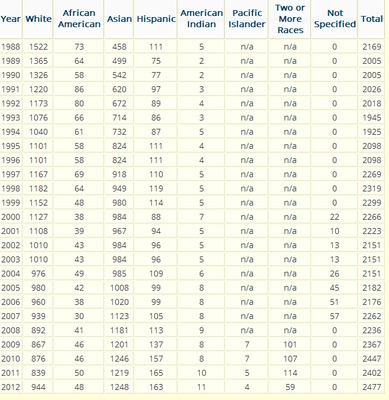Image resolution: width=389 pixels, height=400 pixels.
Task: Select the year 1989 cell
Action: pyautogui.click(x=11, y=61)
